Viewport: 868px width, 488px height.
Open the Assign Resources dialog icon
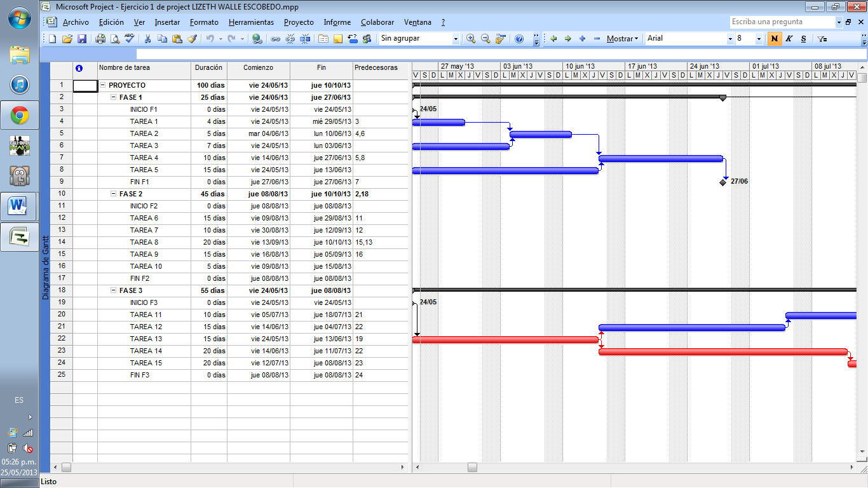pyautogui.click(x=367, y=38)
